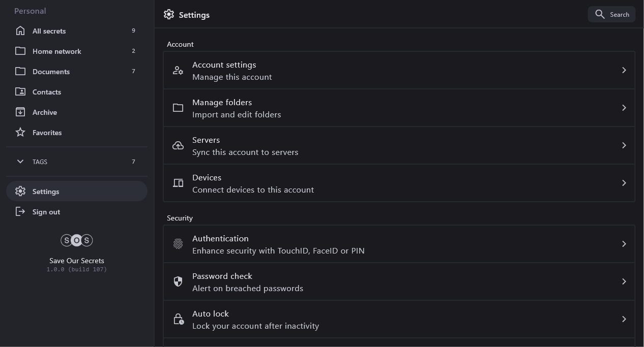This screenshot has width=644, height=347.
Task: Click the fingerprint Authentication icon
Action: (x=178, y=244)
